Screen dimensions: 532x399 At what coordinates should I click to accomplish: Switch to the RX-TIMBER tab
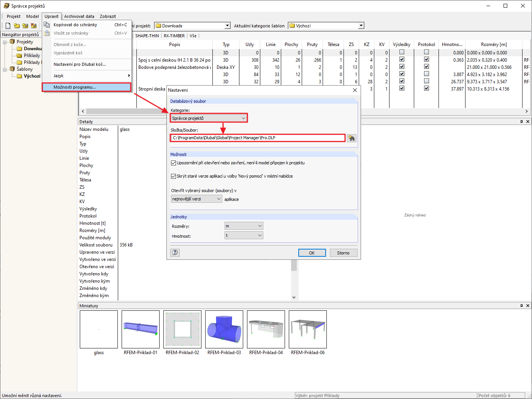[x=174, y=36]
